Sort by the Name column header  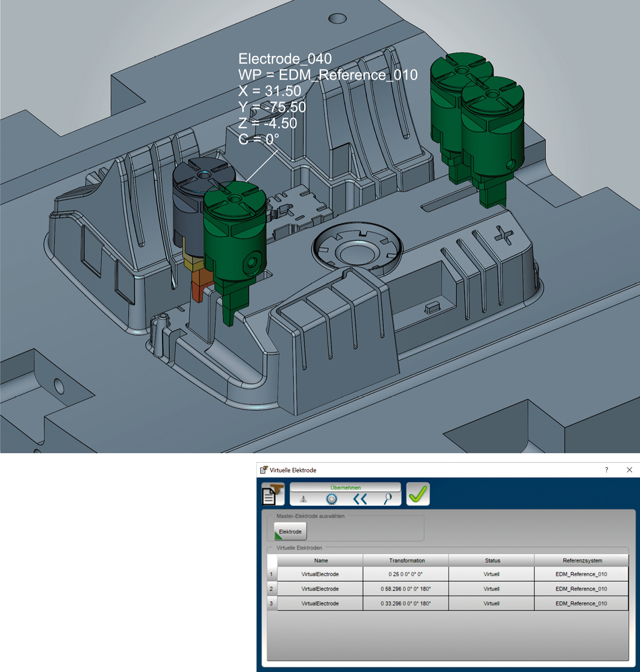(x=321, y=560)
